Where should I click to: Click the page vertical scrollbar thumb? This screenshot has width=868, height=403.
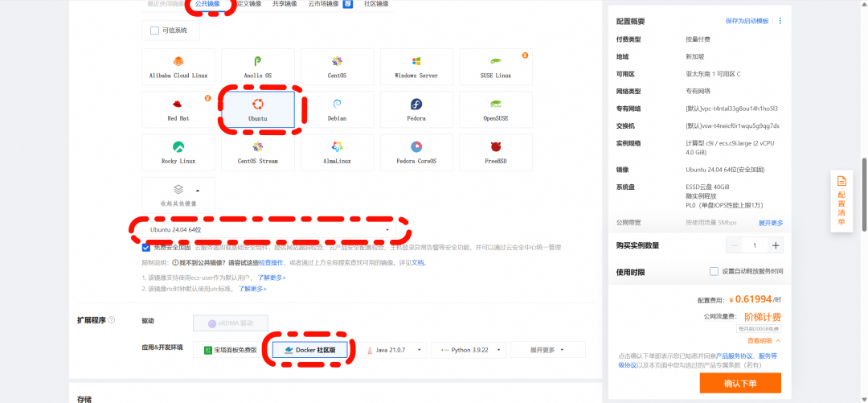(x=864, y=195)
